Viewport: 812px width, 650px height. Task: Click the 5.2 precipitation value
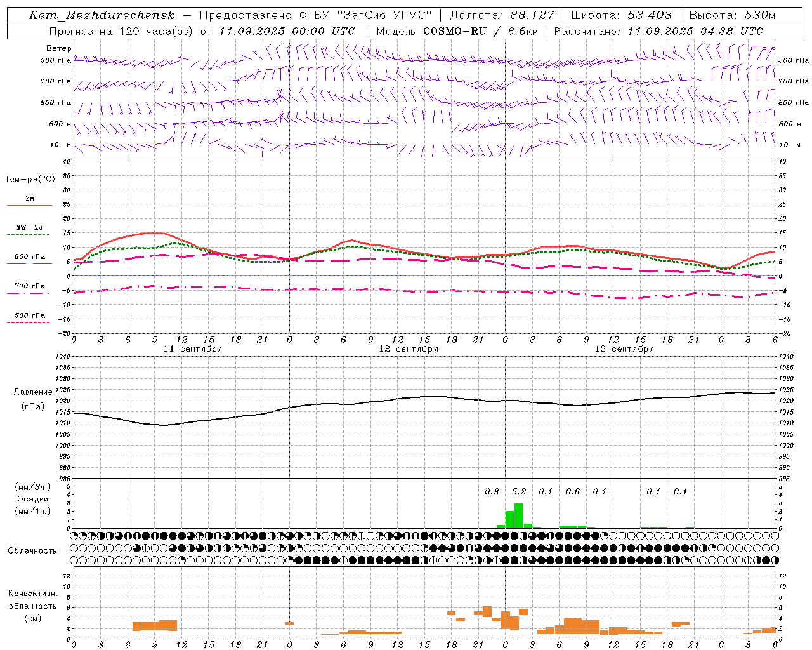(519, 491)
